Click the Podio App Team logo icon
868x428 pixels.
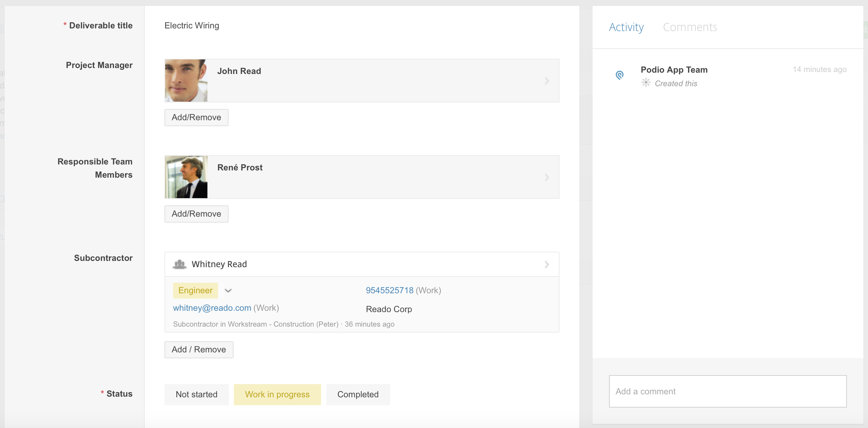pos(619,75)
